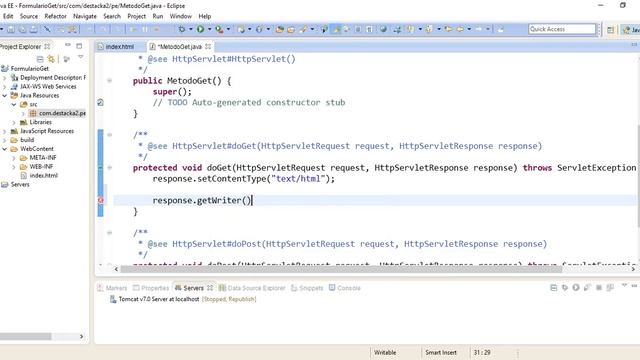Open the Run menu

158,16
